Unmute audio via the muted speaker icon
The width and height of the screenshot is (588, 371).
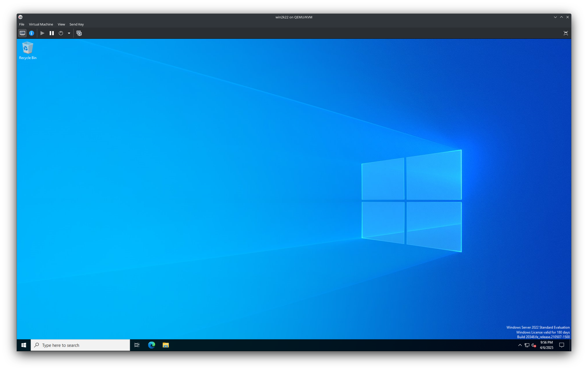tap(533, 345)
